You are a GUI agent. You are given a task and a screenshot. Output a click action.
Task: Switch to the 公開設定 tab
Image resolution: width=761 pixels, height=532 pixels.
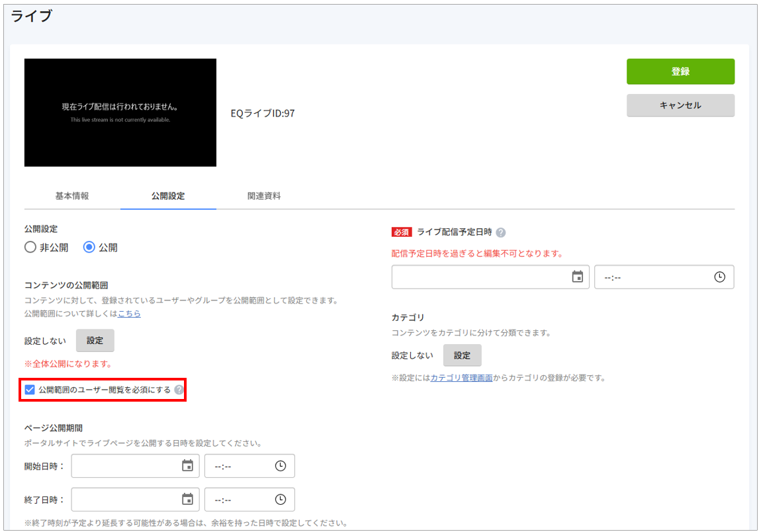[x=168, y=196]
